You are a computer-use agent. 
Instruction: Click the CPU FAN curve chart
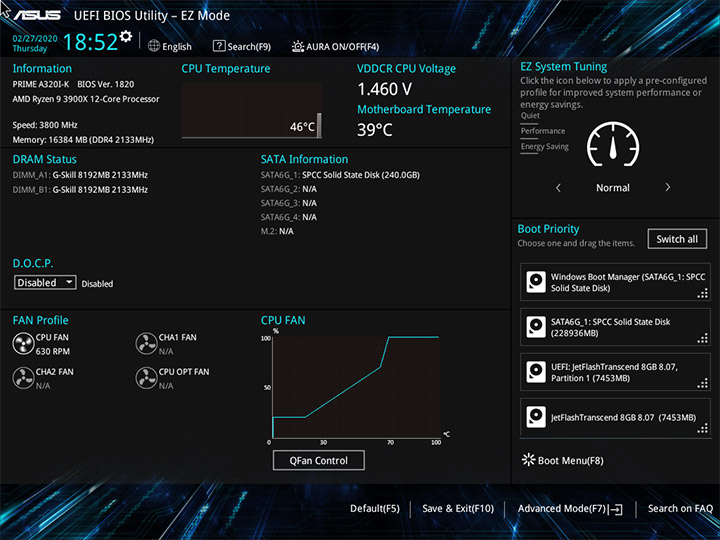(x=356, y=387)
